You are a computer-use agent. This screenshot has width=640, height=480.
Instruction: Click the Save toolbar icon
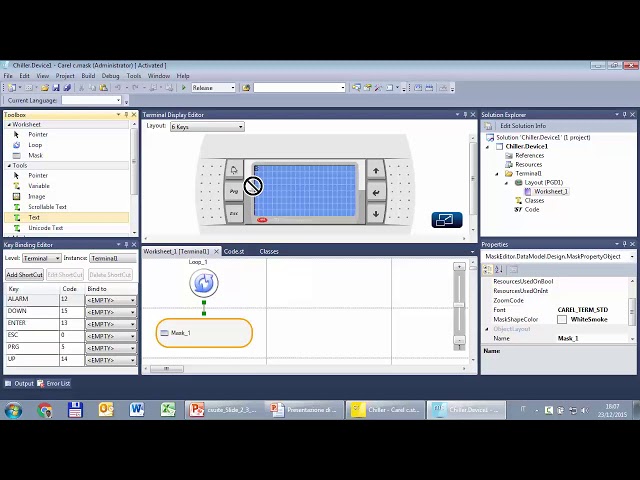(56, 88)
